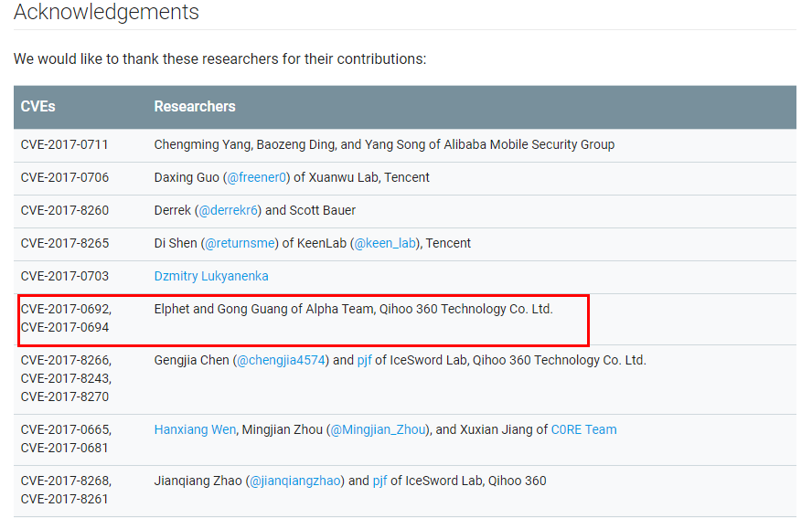The image size is (812, 518).
Task: Visit the @keen_lab link
Action: [x=385, y=243]
